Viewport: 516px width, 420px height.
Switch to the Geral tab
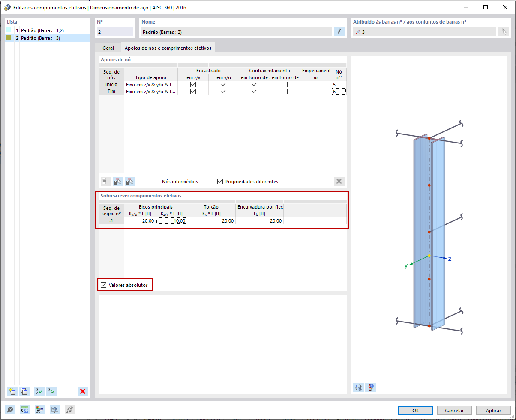pos(108,48)
